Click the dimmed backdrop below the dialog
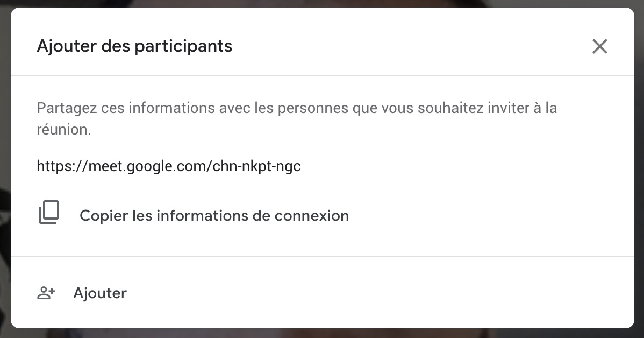This screenshot has width=644, height=338. 323,334
